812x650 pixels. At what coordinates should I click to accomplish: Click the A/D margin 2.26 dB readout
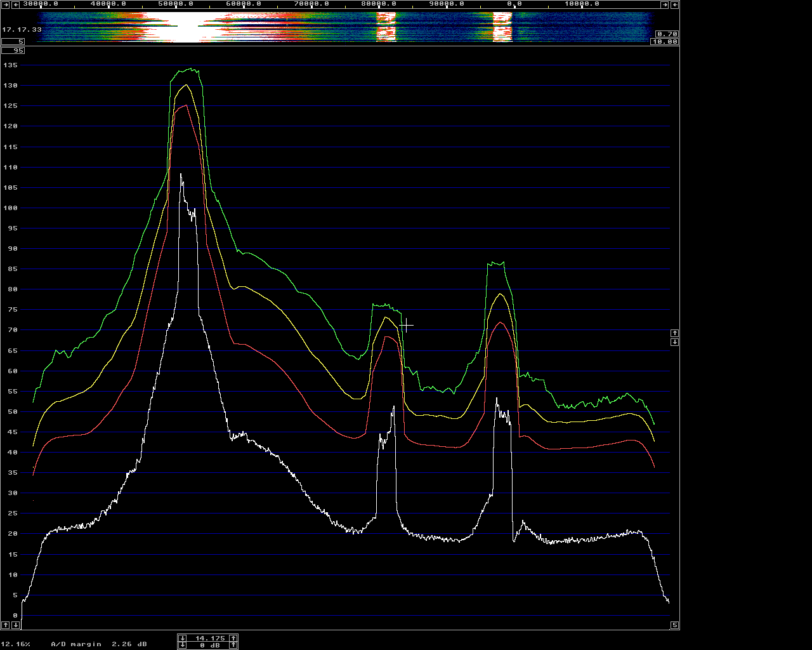(x=99, y=644)
